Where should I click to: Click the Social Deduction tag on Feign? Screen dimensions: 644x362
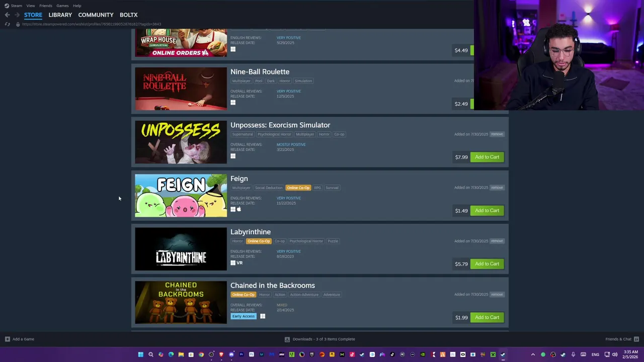(269, 188)
